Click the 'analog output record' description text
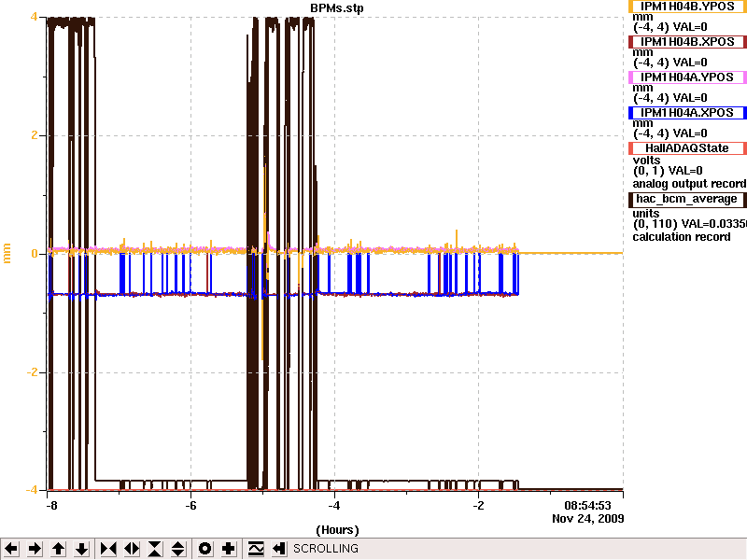Viewport: 747px width, 560px height. pos(689,184)
